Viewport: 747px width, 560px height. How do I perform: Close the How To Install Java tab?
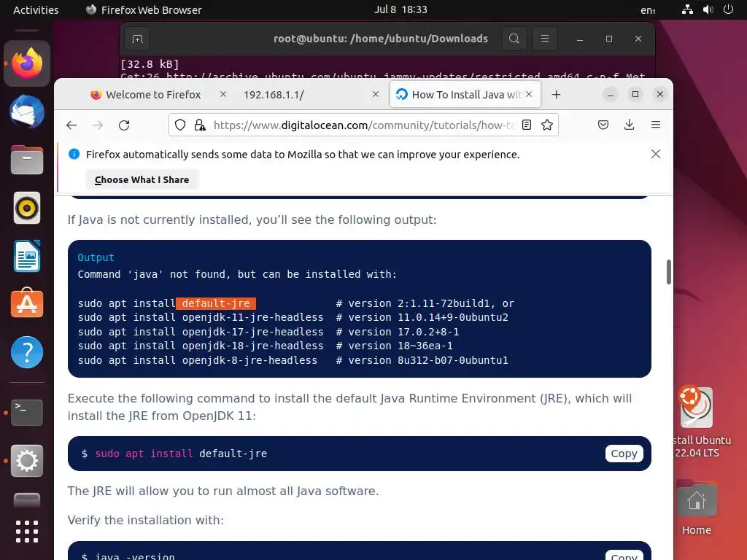click(529, 94)
